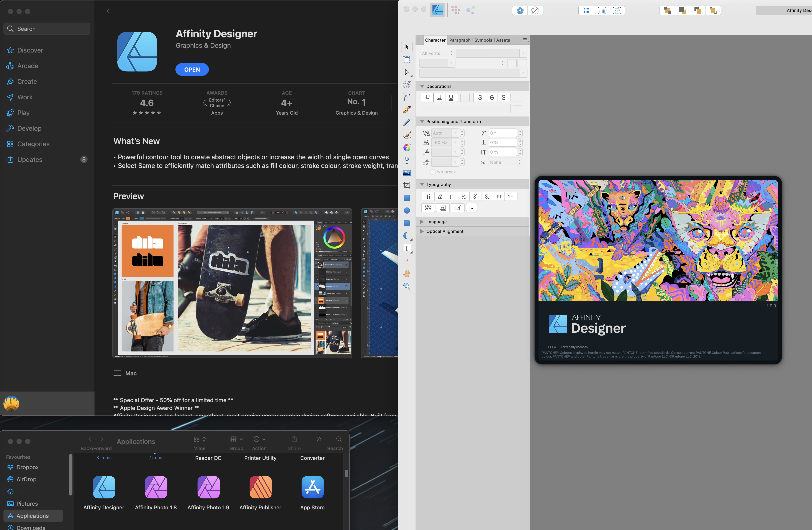
Task: Open the All Fonts collection dropdown
Action: click(437, 53)
